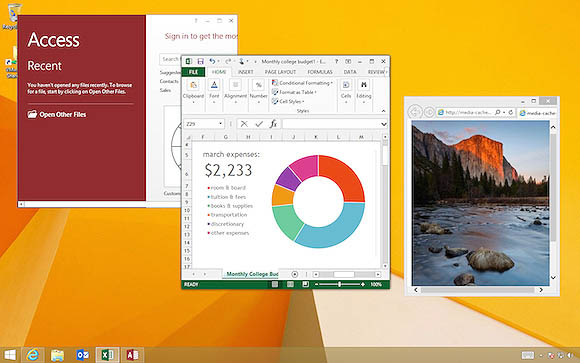580x363 pixels.
Task: Click the Back arrow in Internet Explorer
Action: pyautogui.click(x=415, y=112)
